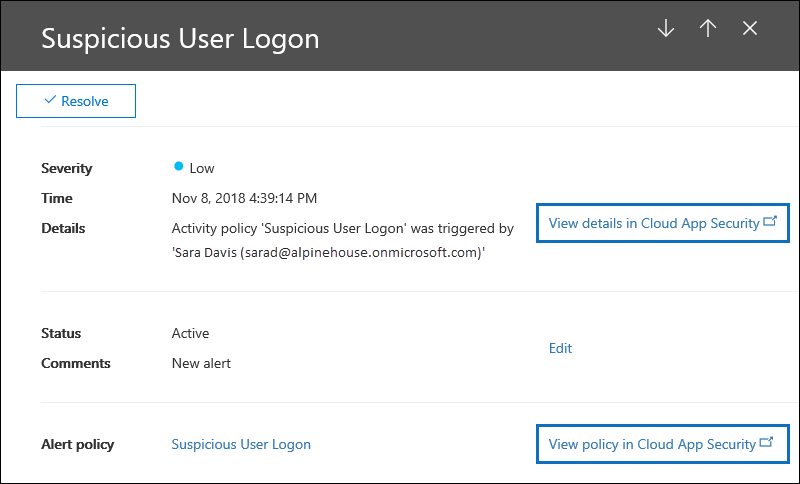
Task: Click the blue Low severity dot
Action: point(178,166)
